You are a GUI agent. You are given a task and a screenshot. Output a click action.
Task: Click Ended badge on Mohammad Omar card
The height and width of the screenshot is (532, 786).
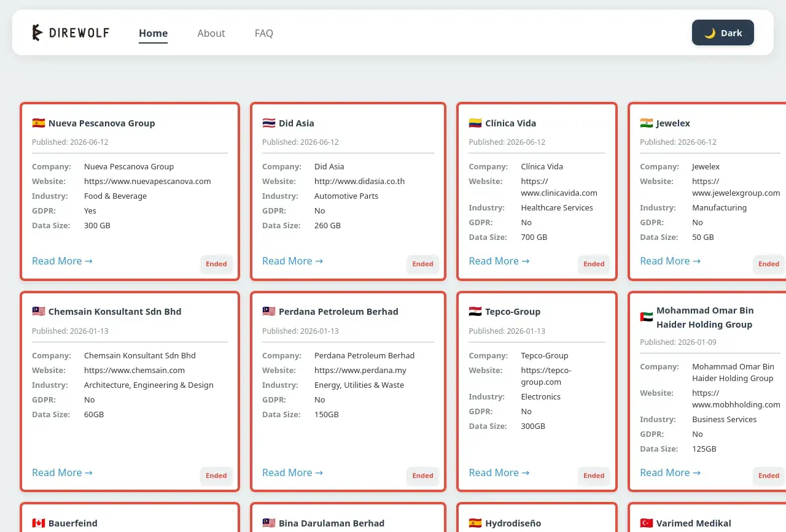(769, 476)
